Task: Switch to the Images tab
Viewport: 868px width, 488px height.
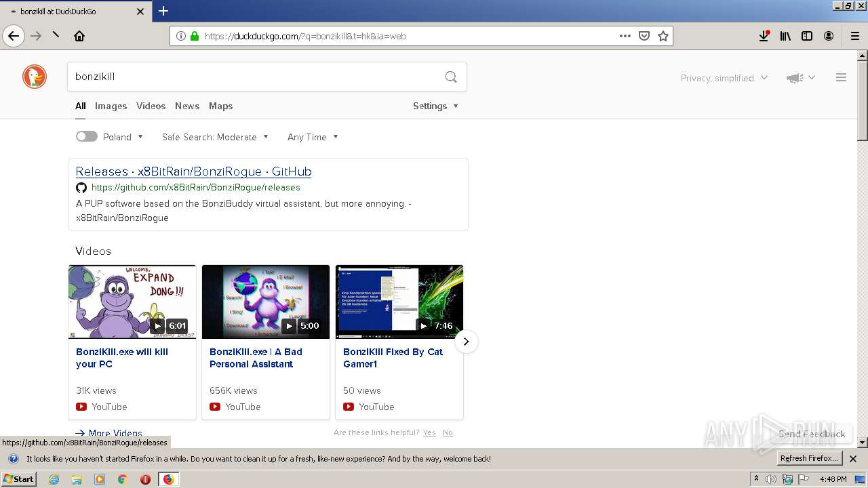Action: coord(111,106)
